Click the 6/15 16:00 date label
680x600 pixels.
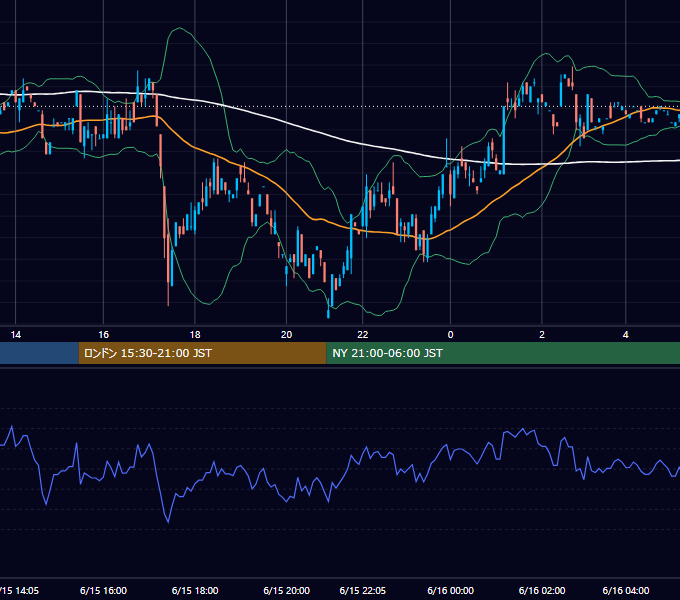pos(103,590)
